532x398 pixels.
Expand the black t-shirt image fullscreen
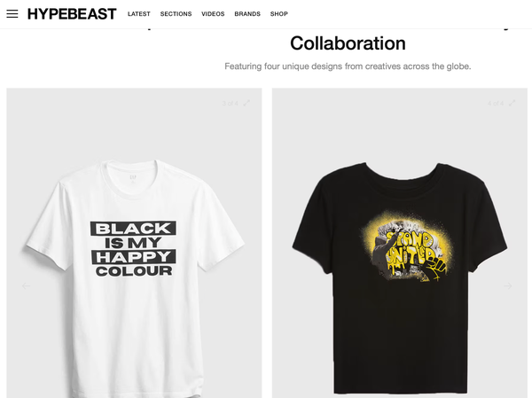click(512, 103)
